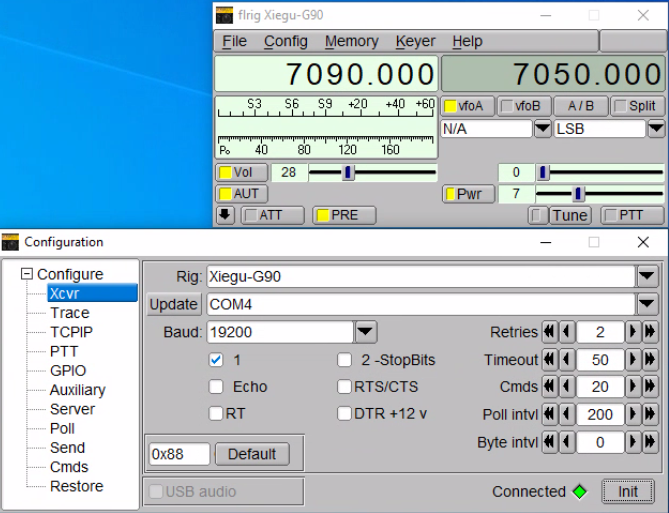Enable the Echo checkbox
This screenshot has height=513, width=669.
pyautogui.click(x=216, y=387)
